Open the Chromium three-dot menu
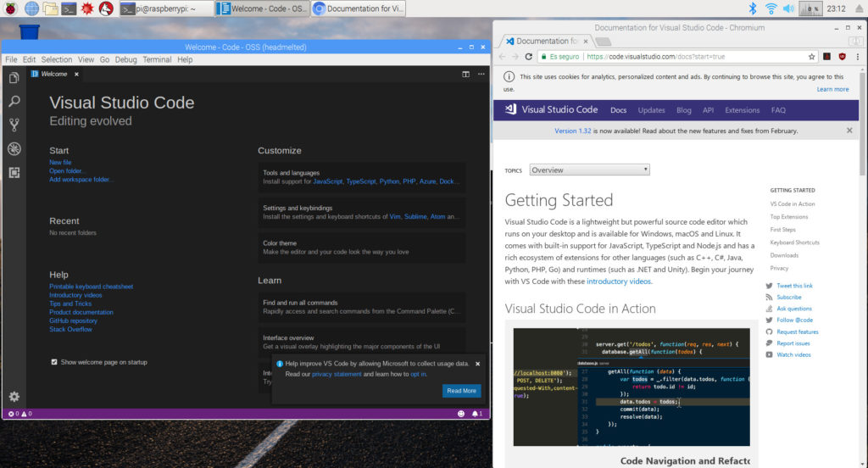868x468 pixels. point(858,57)
